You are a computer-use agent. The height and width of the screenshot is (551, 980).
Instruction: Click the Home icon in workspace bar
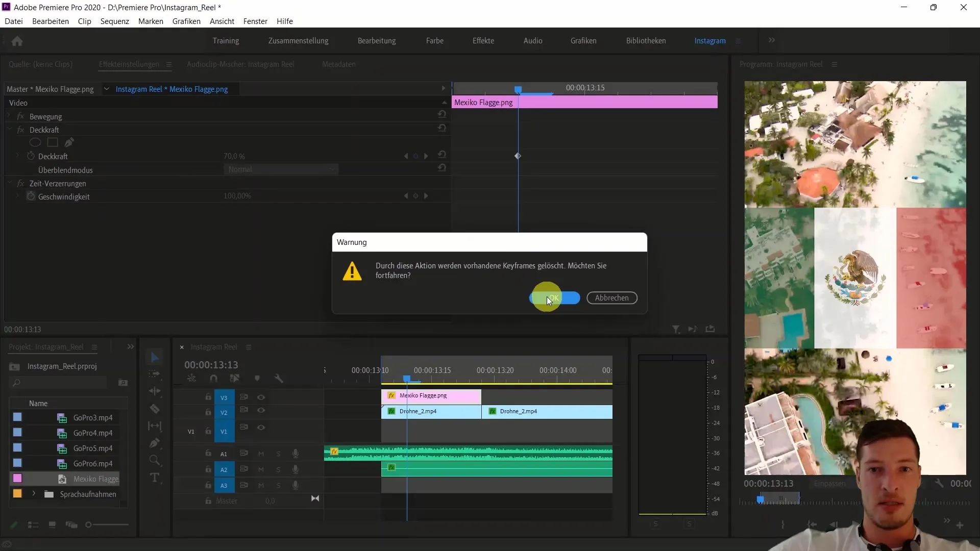click(x=17, y=41)
